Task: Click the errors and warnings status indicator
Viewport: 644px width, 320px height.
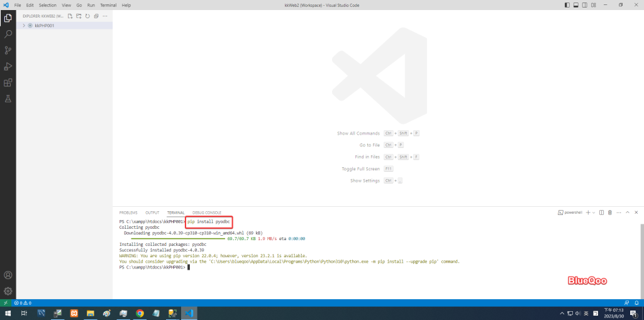Action: coord(22,303)
